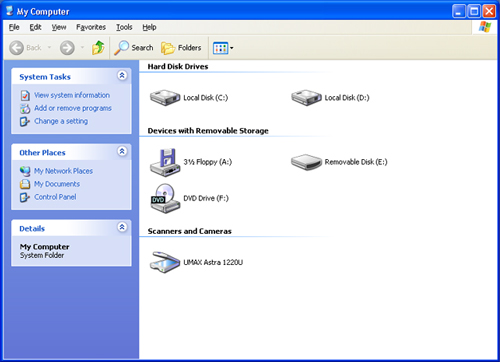Minimize the My Computer window
Image resolution: width=500 pixels, height=362 pixels.
click(x=459, y=11)
